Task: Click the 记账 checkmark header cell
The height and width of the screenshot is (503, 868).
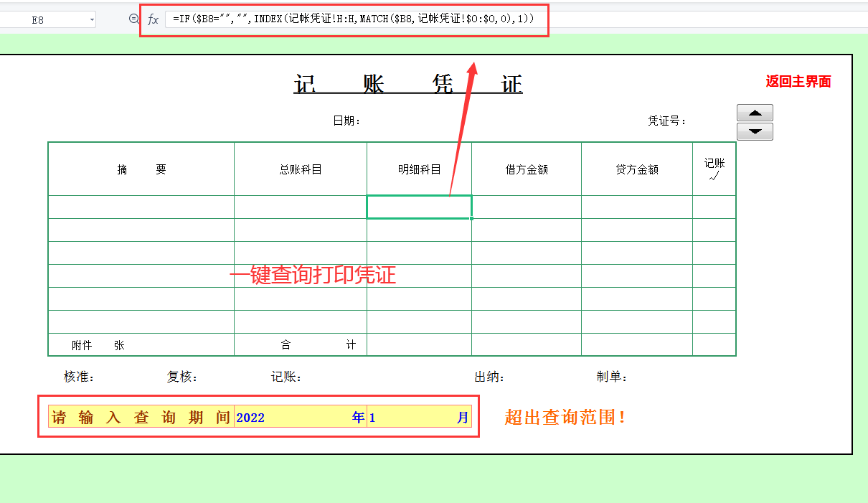Action: tap(713, 168)
